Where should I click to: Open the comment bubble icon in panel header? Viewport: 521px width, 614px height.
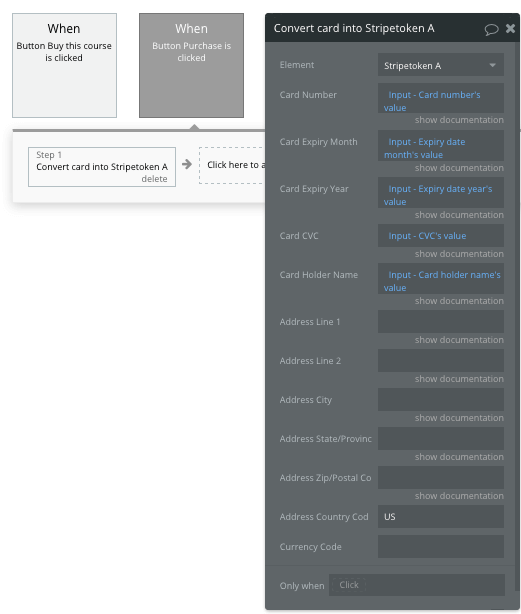point(491,29)
